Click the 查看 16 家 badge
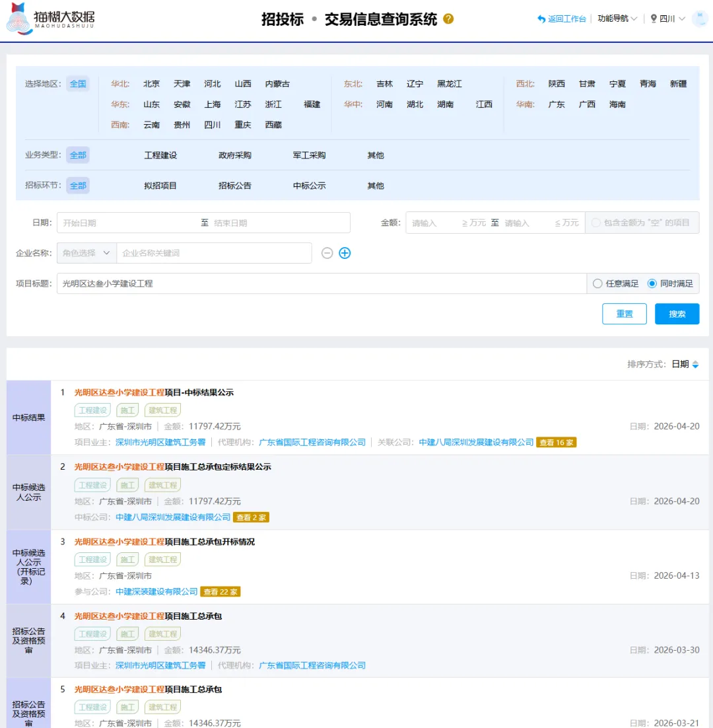Screen dimensions: 713x728 tap(556, 443)
